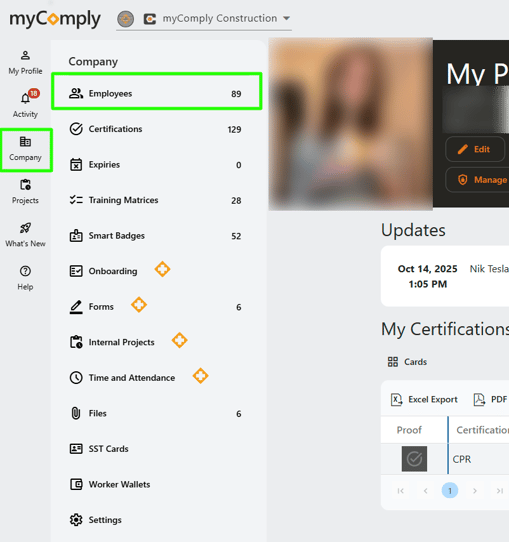Go to last page arrow
This screenshot has height=542, width=509.
[500, 491]
